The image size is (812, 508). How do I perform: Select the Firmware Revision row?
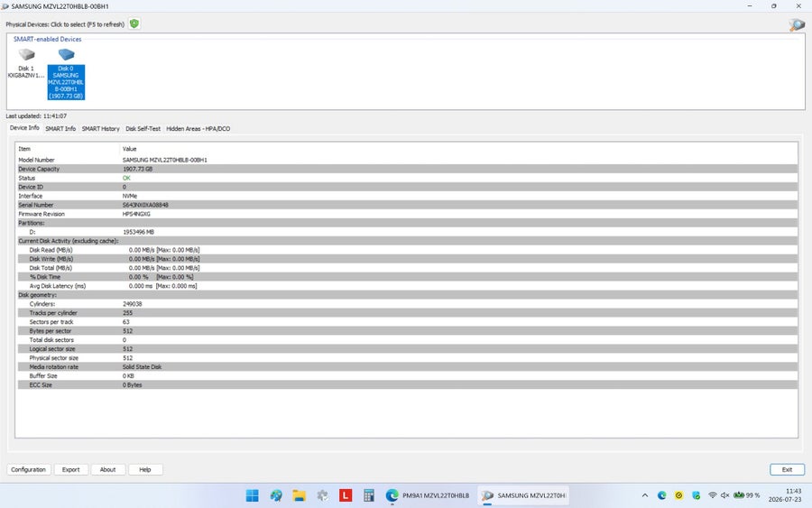click(x=407, y=214)
